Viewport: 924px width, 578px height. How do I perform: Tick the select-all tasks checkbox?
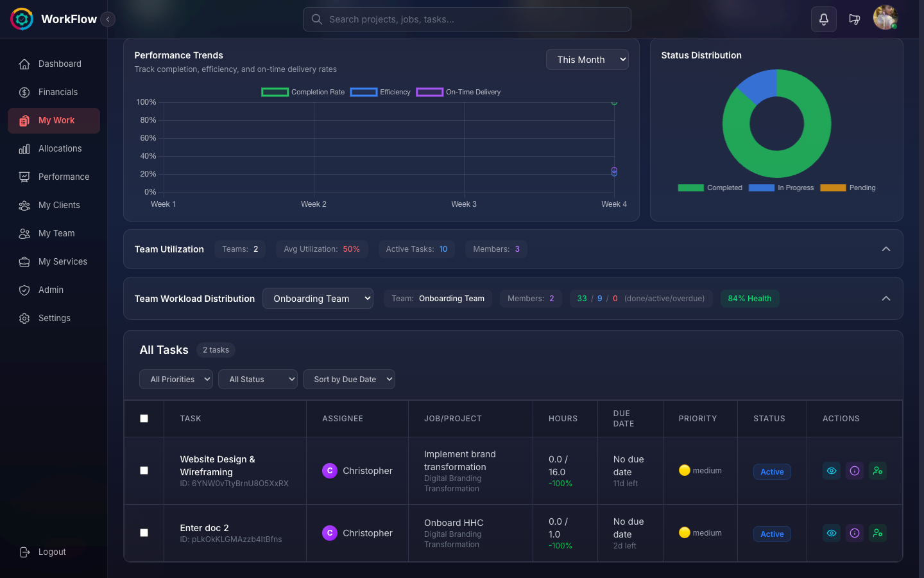tap(144, 418)
